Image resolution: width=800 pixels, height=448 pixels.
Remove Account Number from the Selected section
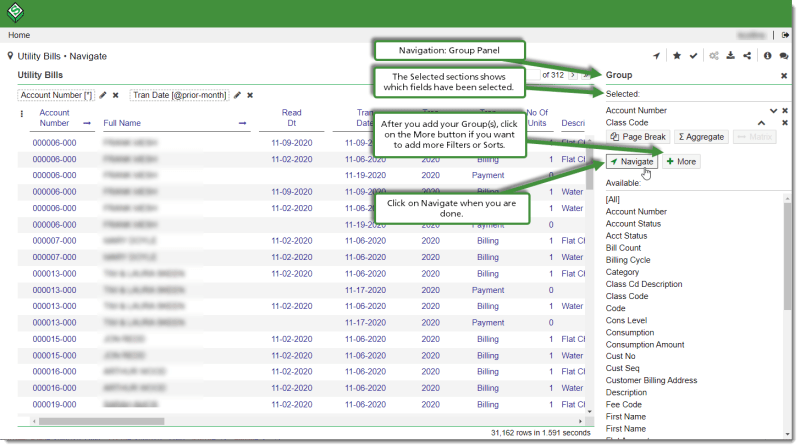(785, 110)
